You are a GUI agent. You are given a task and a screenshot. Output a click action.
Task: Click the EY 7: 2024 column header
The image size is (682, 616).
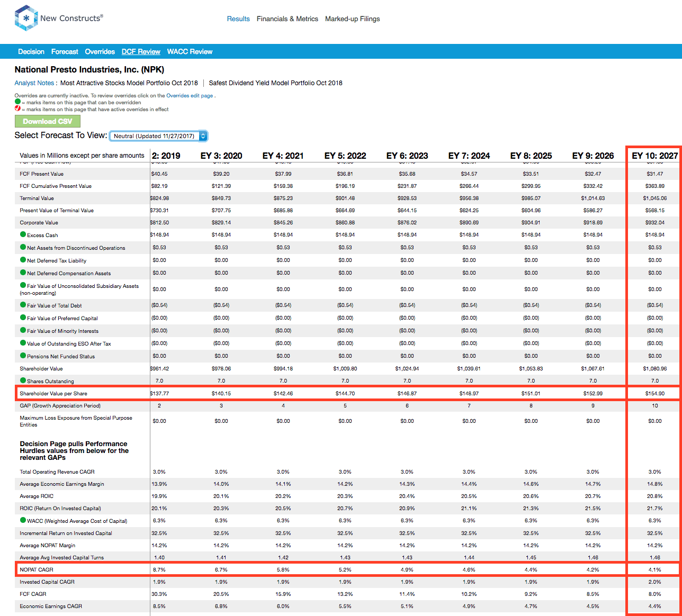(x=469, y=156)
